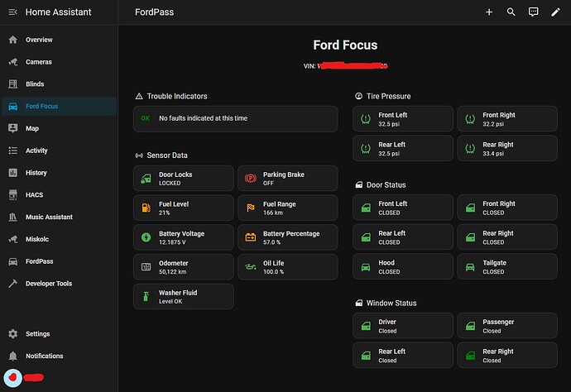The height and width of the screenshot is (392, 571).
Task: Open Developer Tools in sidebar
Action: point(48,284)
